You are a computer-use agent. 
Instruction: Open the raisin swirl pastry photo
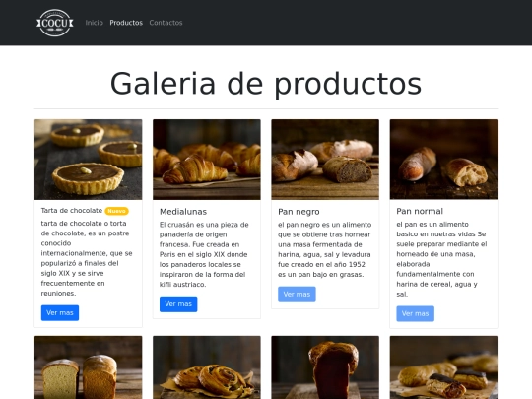point(207,367)
